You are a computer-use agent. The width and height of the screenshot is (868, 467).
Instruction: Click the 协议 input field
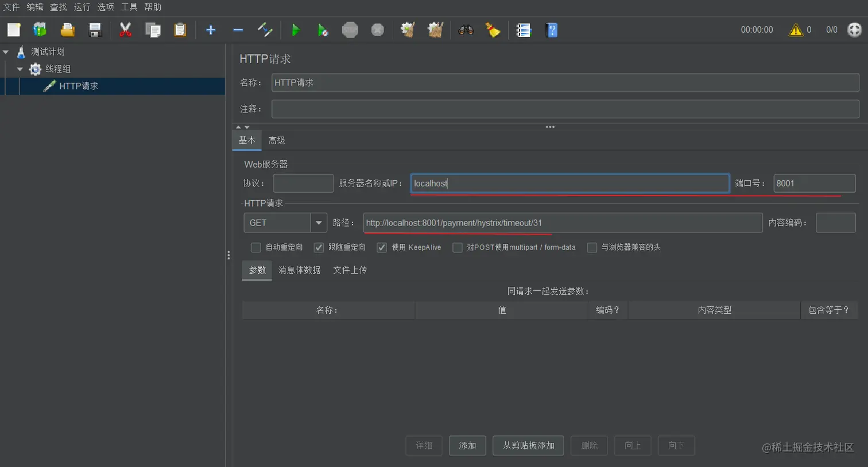[x=303, y=183]
